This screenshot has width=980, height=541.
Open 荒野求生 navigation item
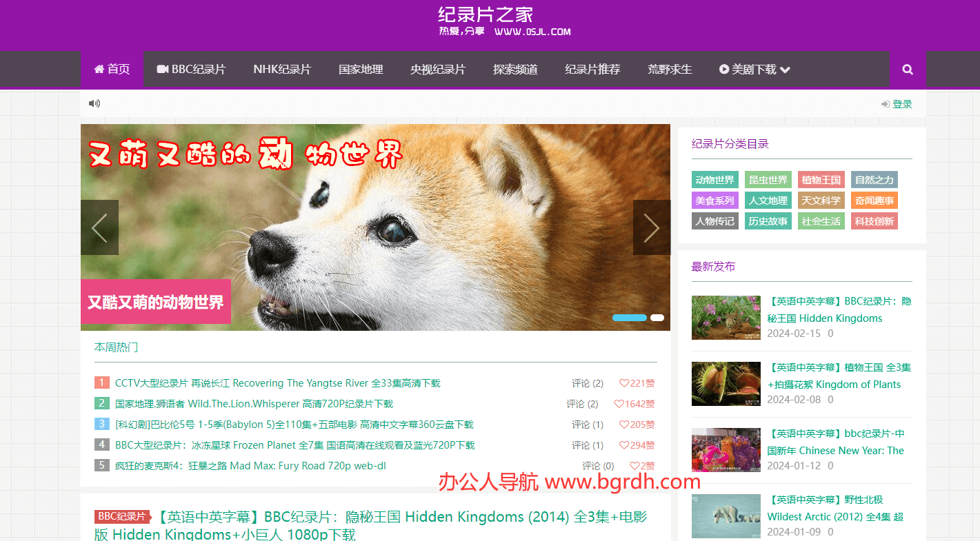coord(670,69)
